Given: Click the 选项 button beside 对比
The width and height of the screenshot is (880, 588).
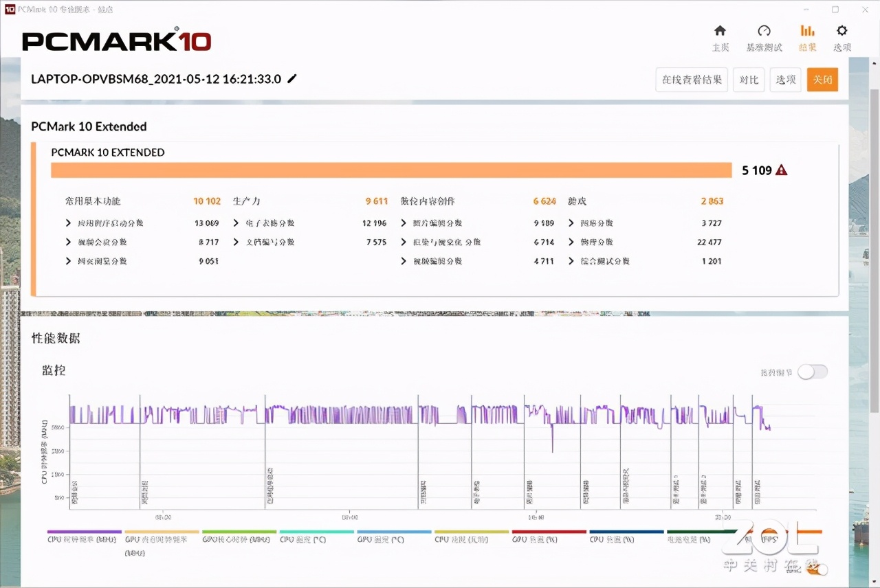Looking at the screenshot, I should 786,80.
